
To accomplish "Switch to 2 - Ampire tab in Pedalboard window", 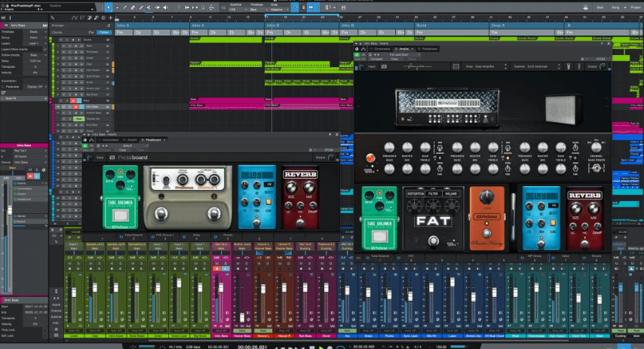I will (x=130, y=140).
